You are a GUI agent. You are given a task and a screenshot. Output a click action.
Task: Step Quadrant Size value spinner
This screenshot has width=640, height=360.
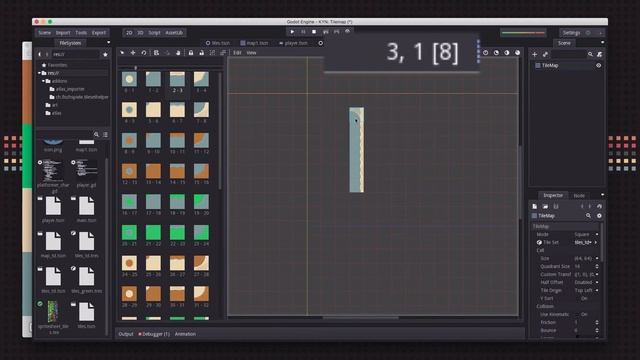[597, 266]
